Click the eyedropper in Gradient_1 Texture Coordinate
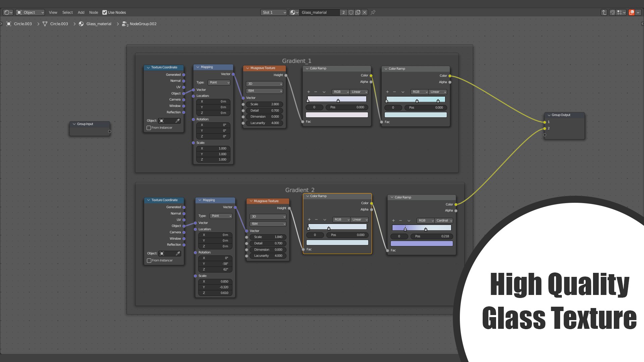Image resolution: width=644 pixels, height=362 pixels. [177, 121]
